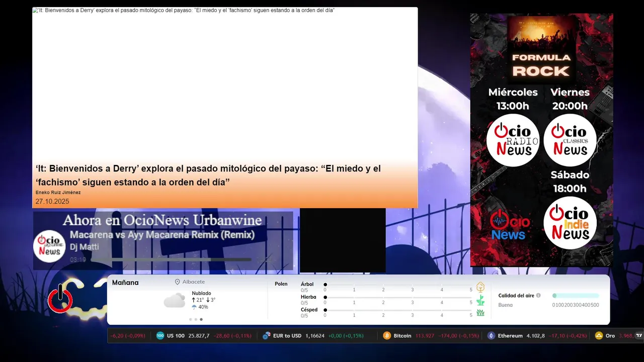Click the TradingView logo on the ticker
Screen dimensions: 644x362
pyautogui.click(x=639, y=335)
